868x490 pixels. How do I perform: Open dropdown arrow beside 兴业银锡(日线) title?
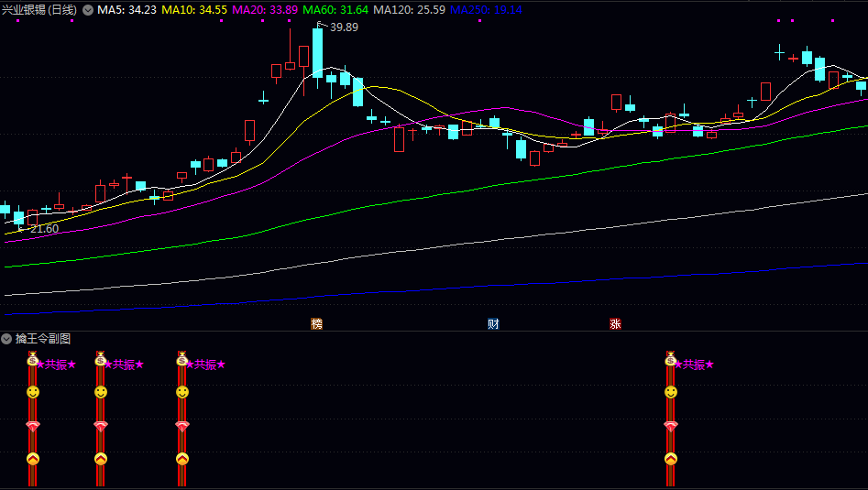[87, 10]
